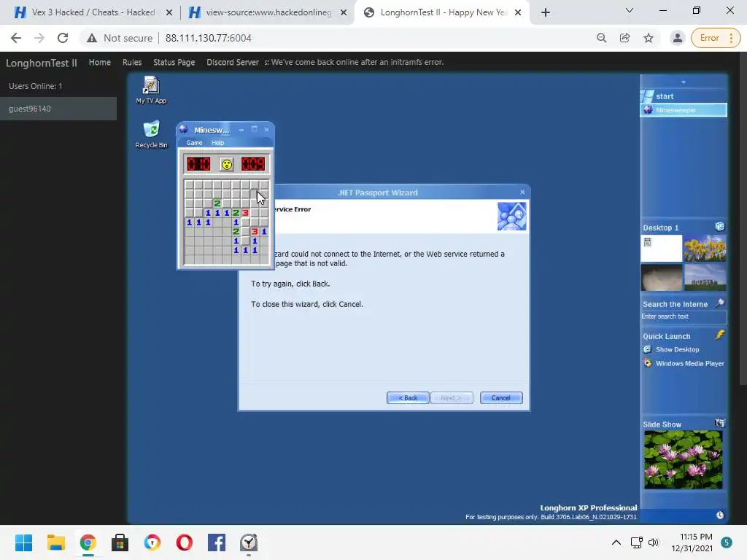Select the Stonehenge desktop thumbnail
747x560 pixels.
(705, 277)
